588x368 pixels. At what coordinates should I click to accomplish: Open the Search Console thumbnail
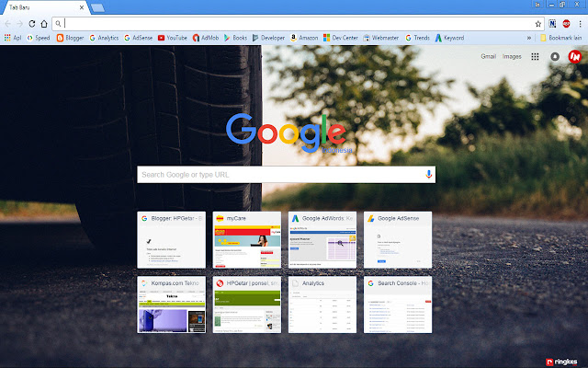pyautogui.click(x=398, y=305)
